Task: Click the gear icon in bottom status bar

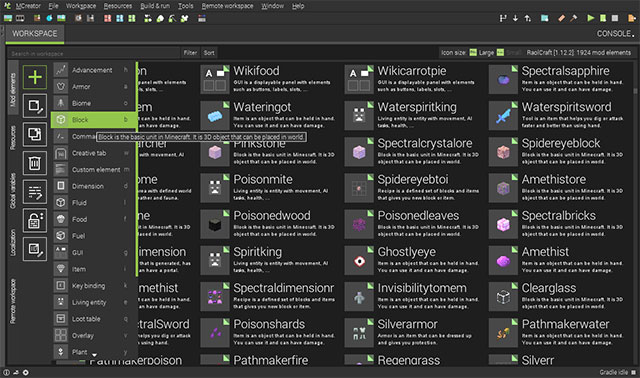Action: pos(25,372)
